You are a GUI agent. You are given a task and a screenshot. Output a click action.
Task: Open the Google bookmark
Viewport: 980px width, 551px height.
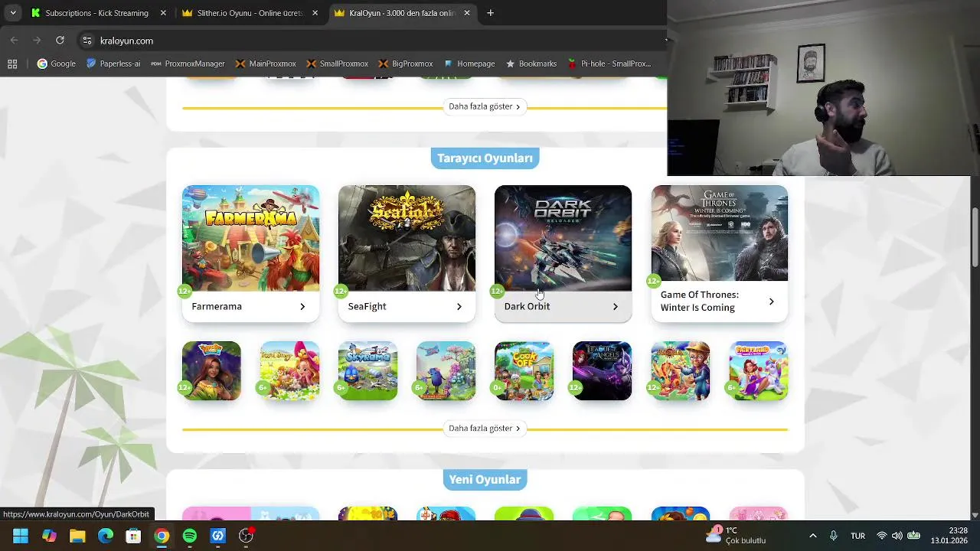[x=57, y=64]
